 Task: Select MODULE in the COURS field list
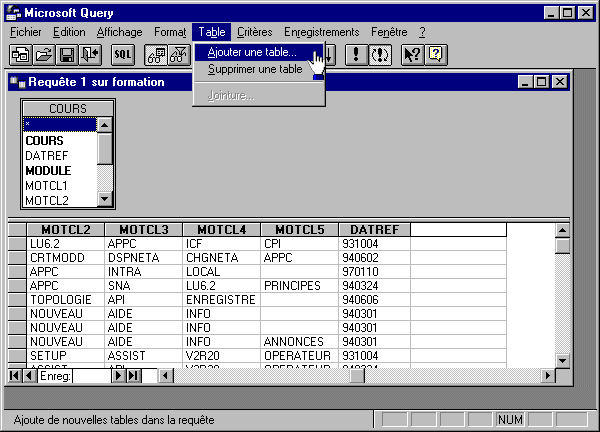(60, 171)
